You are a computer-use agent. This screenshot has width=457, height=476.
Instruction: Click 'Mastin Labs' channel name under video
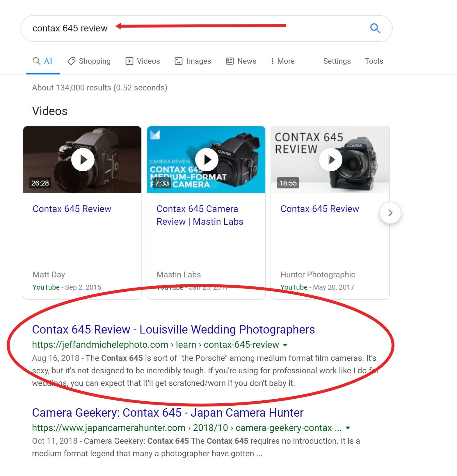[179, 274]
